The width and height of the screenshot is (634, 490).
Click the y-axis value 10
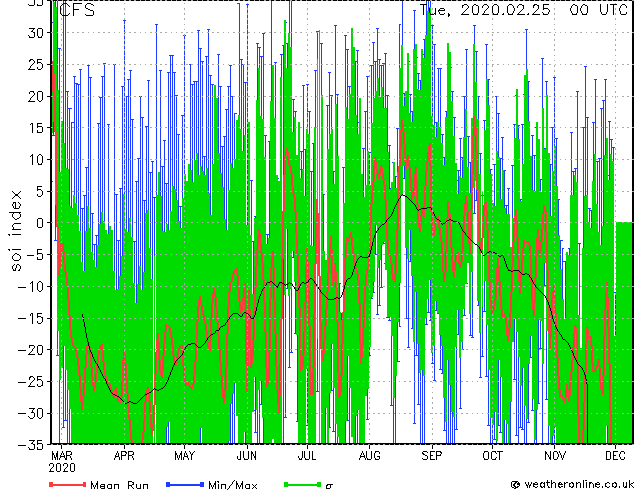(36, 160)
